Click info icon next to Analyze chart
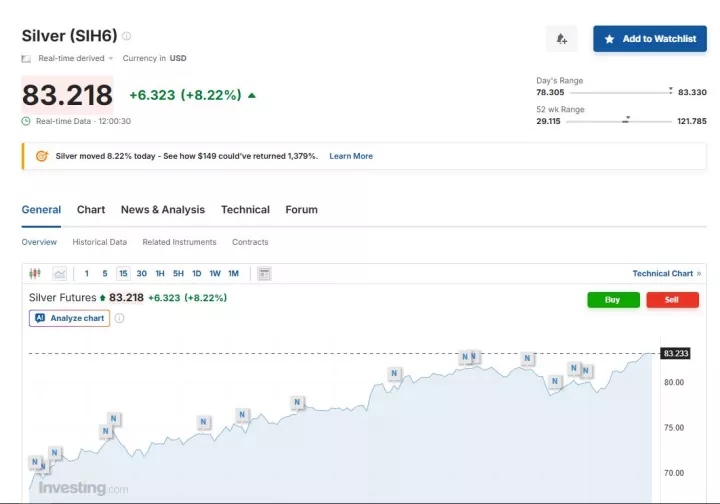720x504 pixels. click(x=119, y=318)
